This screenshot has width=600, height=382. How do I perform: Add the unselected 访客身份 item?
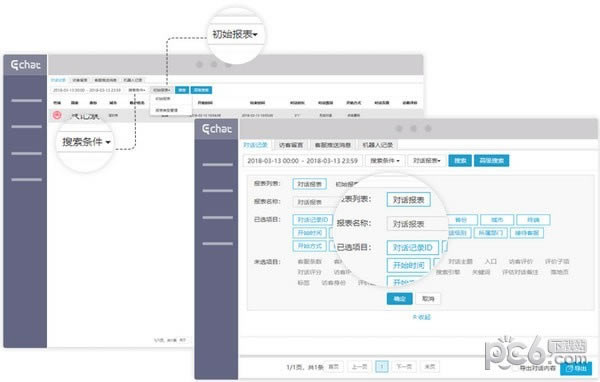tap(334, 283)
